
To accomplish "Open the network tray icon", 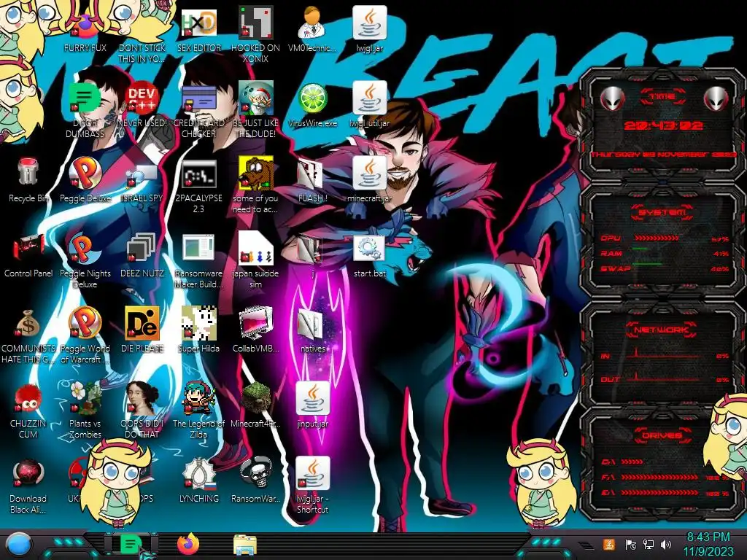I will [x=649, y=545].
